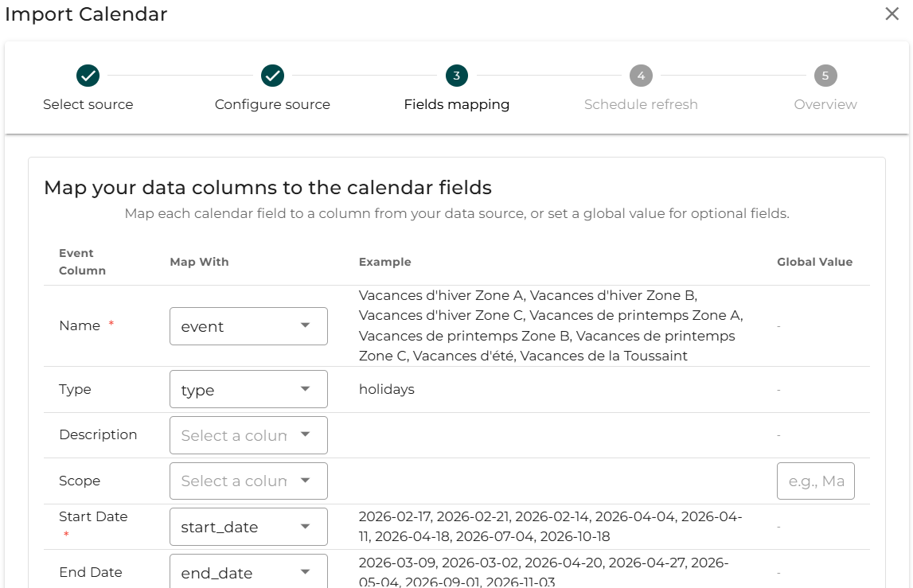
Task: Click the step 4 Schedule refresh circle
Action: point(641,76)
